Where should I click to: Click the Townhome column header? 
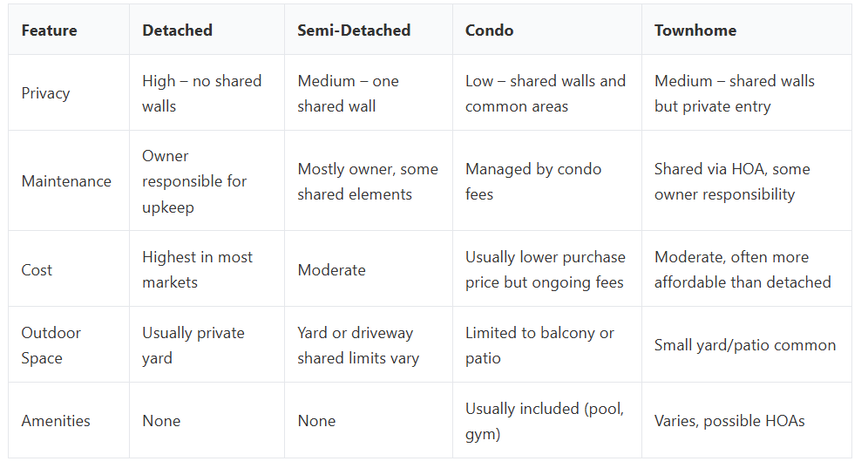(695, 31)
